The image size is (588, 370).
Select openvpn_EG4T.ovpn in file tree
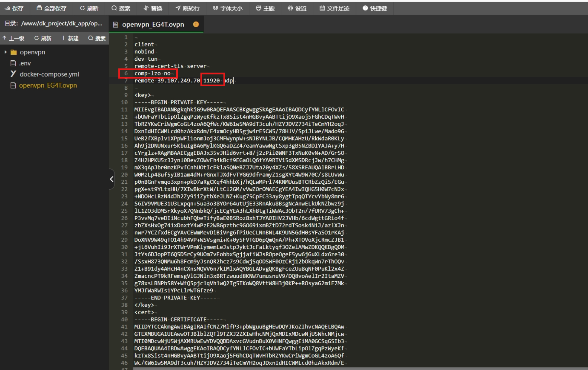coord(48,85)
